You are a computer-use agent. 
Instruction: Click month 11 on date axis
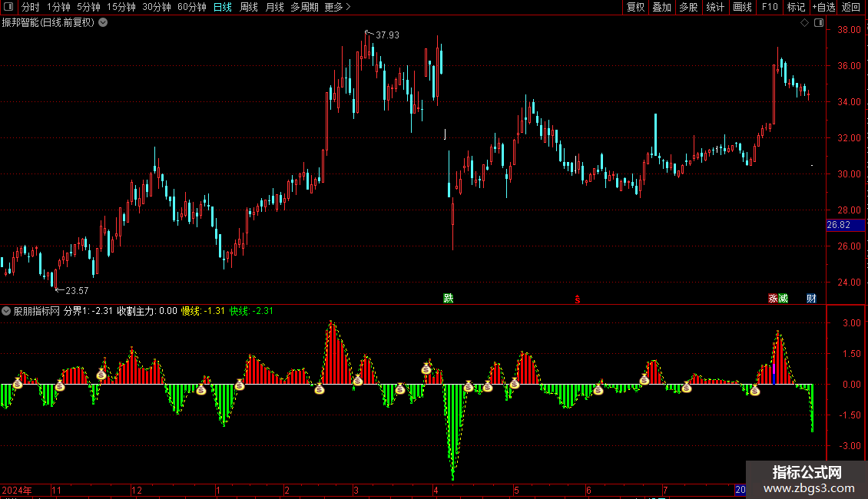(x=57, y=490)
